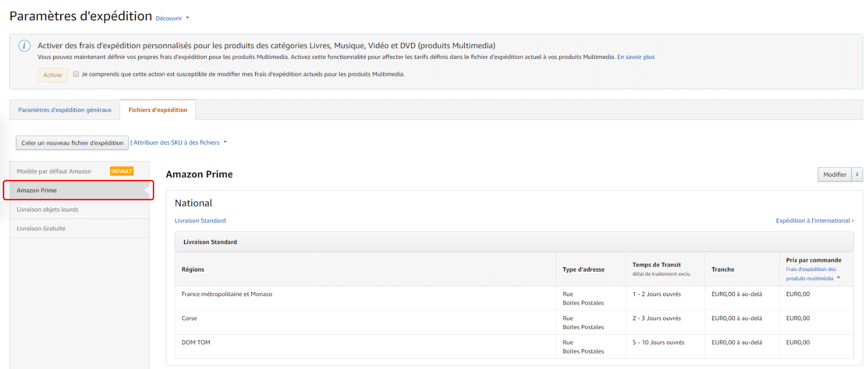Open the arrow dropdown beside Modifier
868x369 pixels.
tap(857, 175)
